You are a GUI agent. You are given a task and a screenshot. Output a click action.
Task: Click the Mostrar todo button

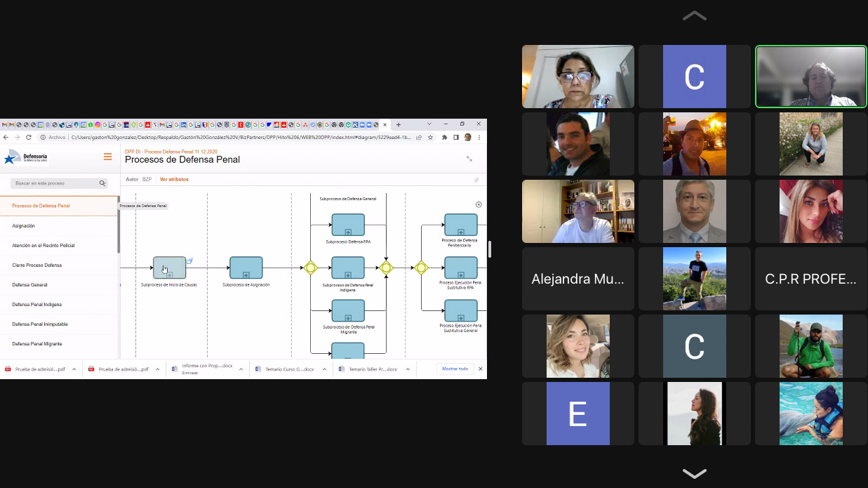coord(455,369)
